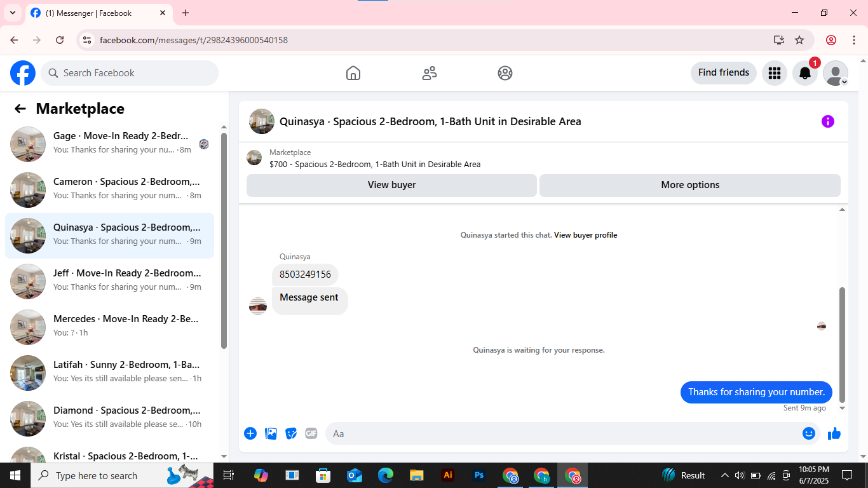Open the Chrome three-dot menu
Viewport: 868px width, 488px height.
[853, 40]
